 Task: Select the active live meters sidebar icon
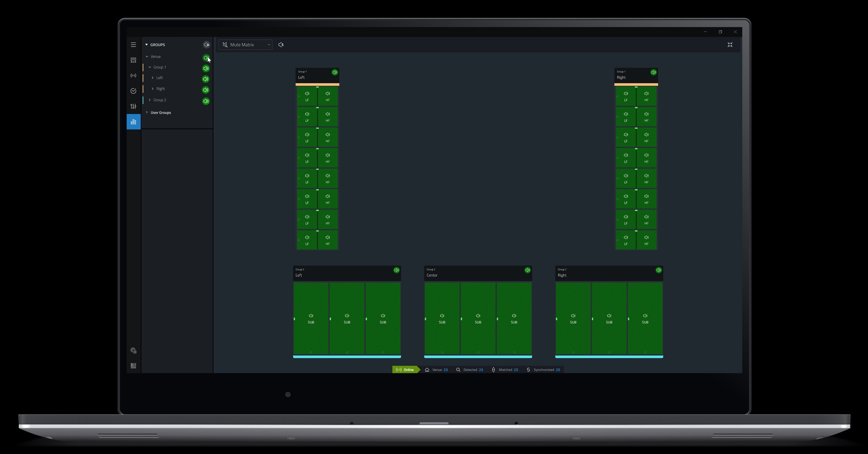point(133,122)
